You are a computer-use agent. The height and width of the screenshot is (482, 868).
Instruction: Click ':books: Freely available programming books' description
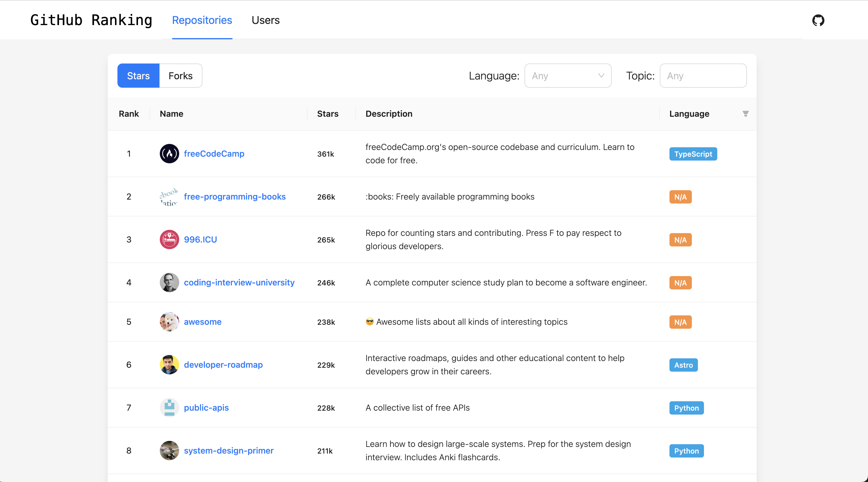tap(450, 197)
